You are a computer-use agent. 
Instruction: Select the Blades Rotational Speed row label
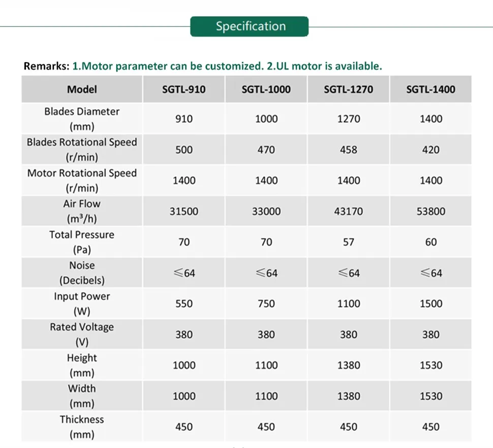click(x=82, y=150)
